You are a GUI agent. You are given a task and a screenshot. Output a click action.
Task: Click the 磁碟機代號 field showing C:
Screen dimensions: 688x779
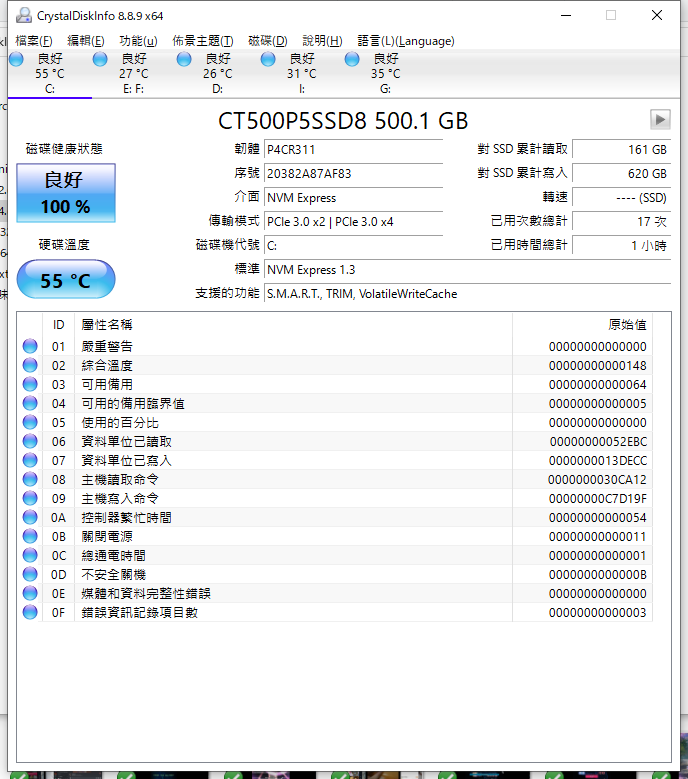pos(353,245)
